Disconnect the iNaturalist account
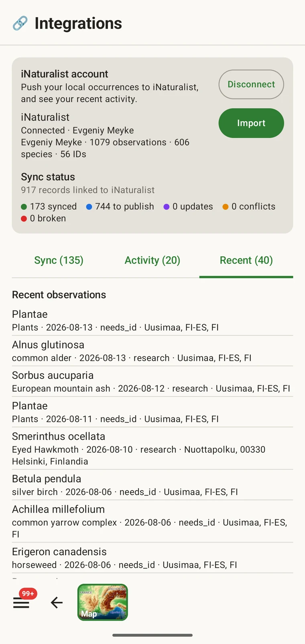305x644 pixels. 251,84
